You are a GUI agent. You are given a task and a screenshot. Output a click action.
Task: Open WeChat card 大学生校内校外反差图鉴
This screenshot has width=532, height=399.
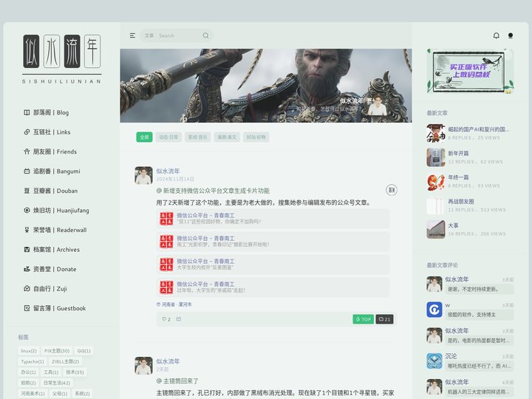pyautogui.click(x=273, y=265)
